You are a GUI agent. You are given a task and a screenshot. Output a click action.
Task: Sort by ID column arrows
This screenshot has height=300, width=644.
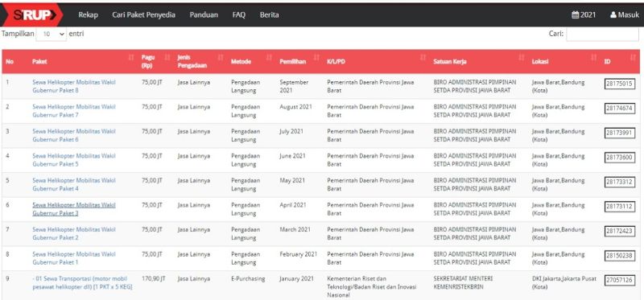[633, 57]
